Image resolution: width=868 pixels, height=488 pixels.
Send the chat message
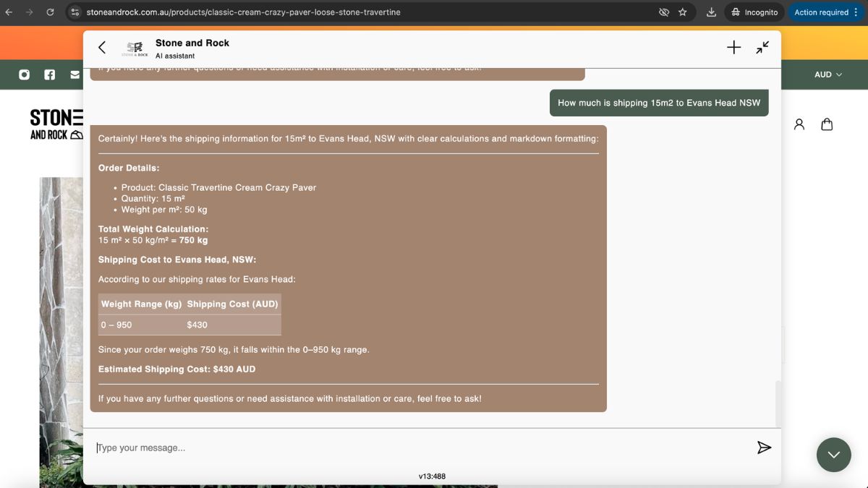tap(764, 448)
